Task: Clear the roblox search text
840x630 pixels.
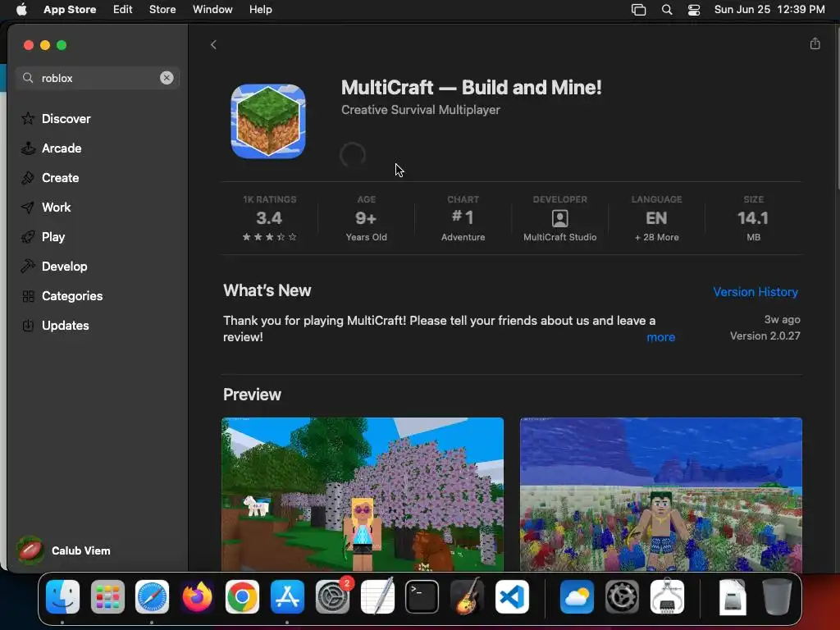Action: click(167, 78)
